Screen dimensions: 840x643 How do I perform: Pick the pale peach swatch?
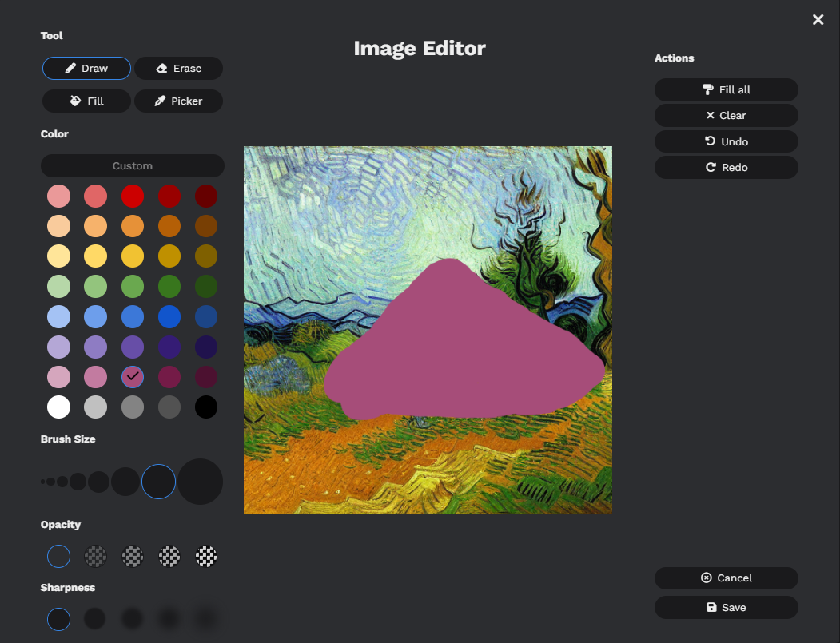click(x=59, y=226)
